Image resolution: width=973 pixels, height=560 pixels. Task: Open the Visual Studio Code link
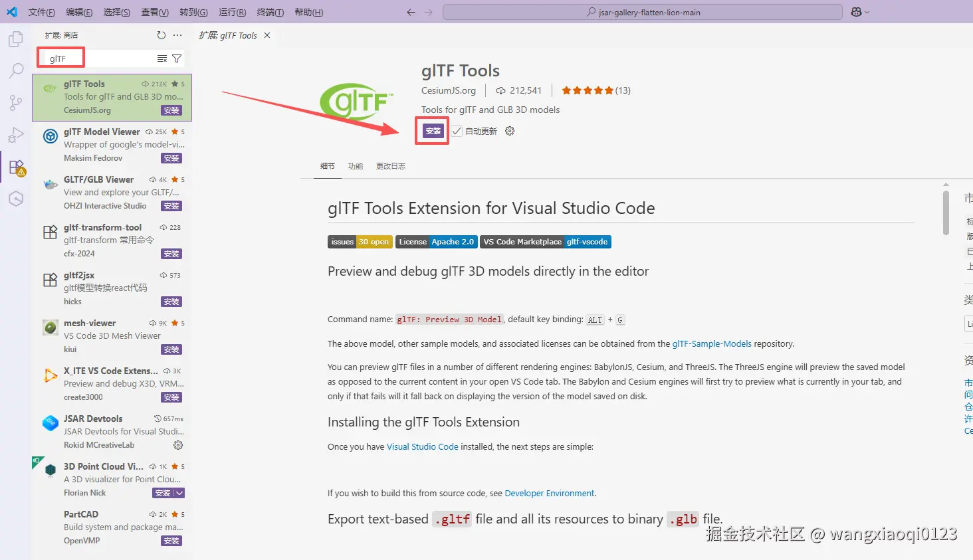coord(423,446)
